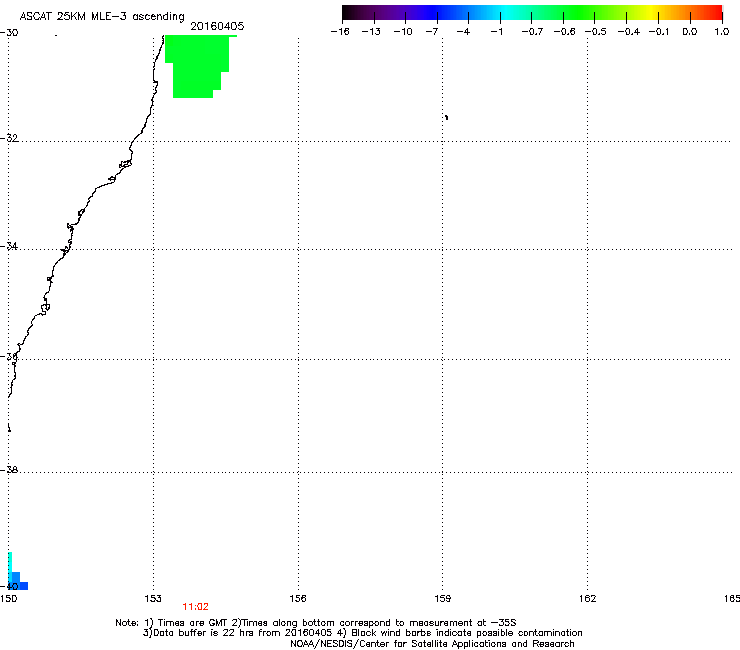Click the '159' longitude axis label
The image size is (740, 650).
[x=442, y=599]
